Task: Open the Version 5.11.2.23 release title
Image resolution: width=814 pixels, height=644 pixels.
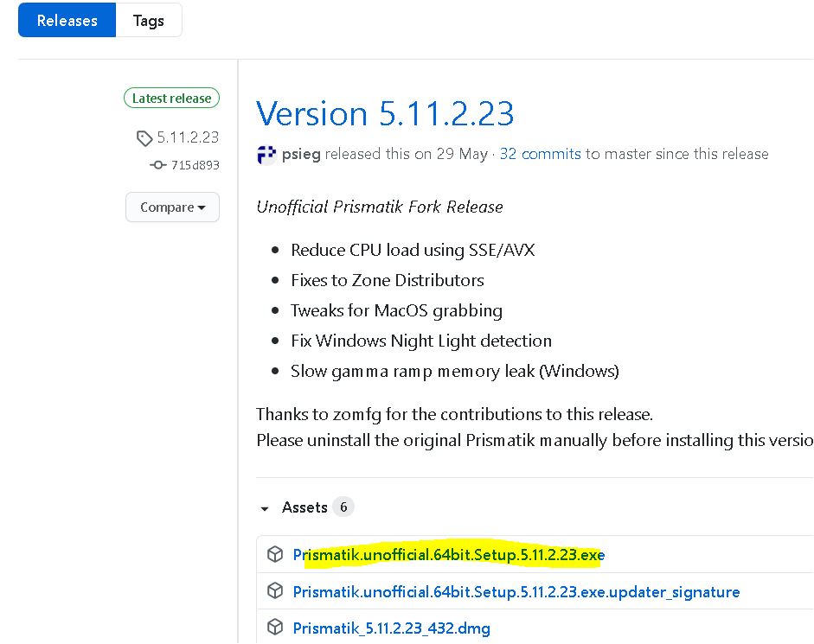Action: 385,113
